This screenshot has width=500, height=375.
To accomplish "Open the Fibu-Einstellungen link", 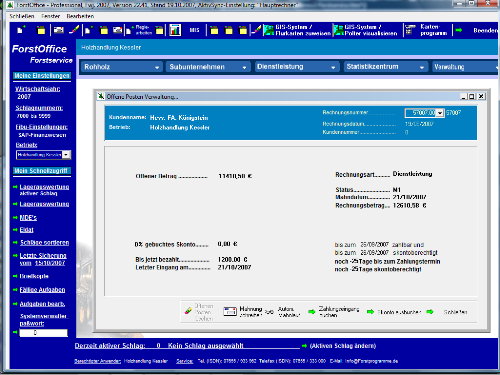I will pos(42,127).
